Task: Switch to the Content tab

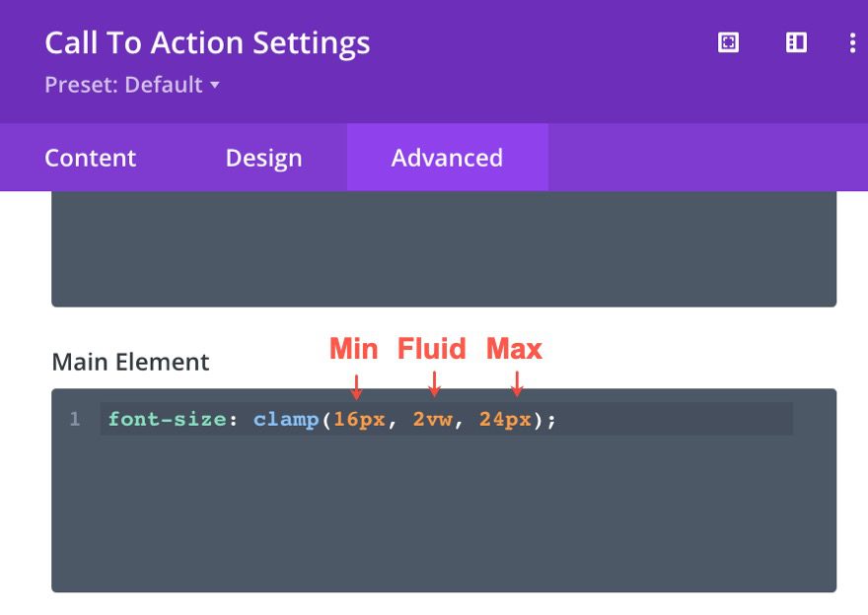Action: pyautogui.click(x=90, y=158)
